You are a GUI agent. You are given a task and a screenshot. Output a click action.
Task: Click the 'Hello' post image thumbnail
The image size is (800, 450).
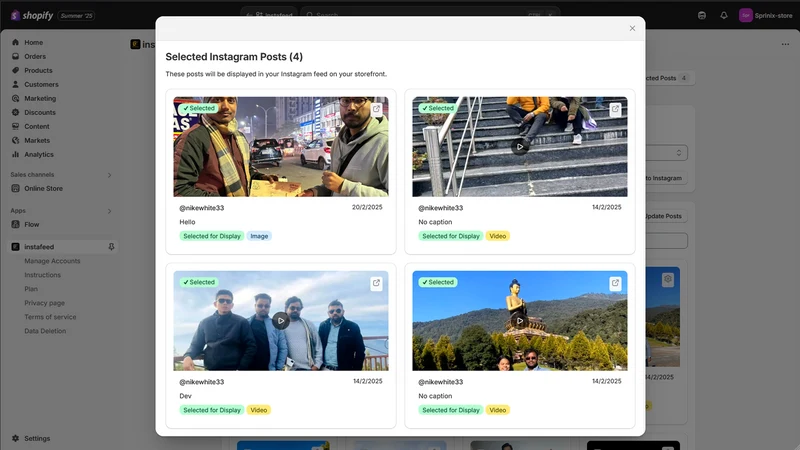281,147
